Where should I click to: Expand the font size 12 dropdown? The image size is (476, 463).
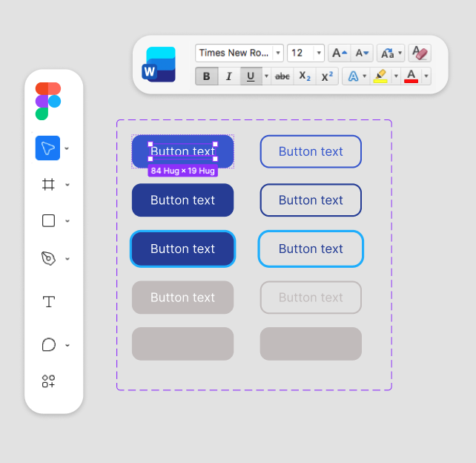point(319,53)
